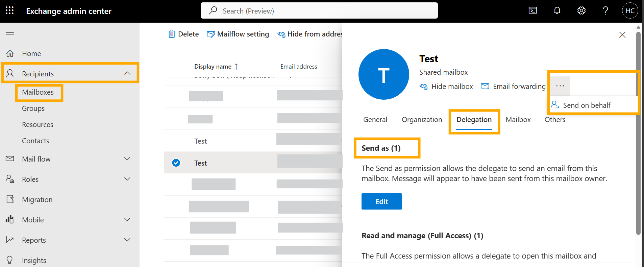Click the Hide from address list icon
This screenshot has width=644, height=267.
coord(281,34)
